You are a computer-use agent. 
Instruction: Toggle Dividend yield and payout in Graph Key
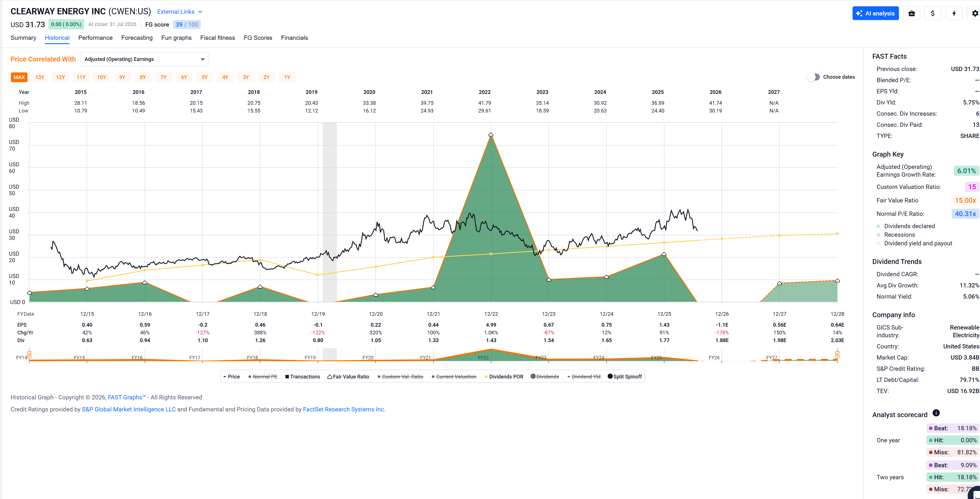point(914,243)
